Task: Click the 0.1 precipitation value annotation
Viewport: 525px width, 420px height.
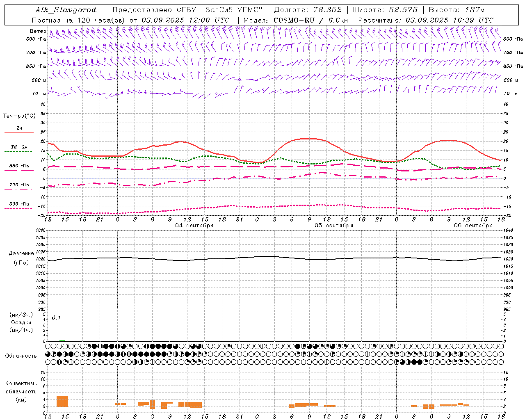Action: [x=56, y=317]
